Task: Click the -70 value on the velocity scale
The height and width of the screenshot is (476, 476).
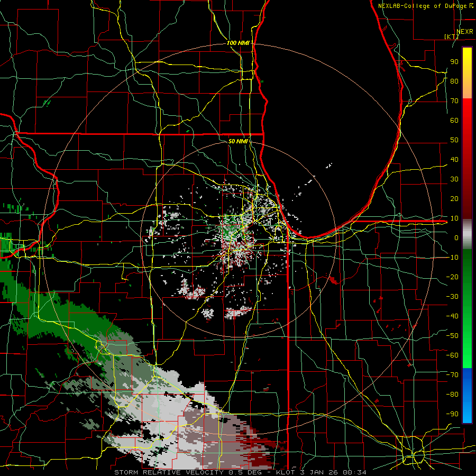Action: point(452,374)
